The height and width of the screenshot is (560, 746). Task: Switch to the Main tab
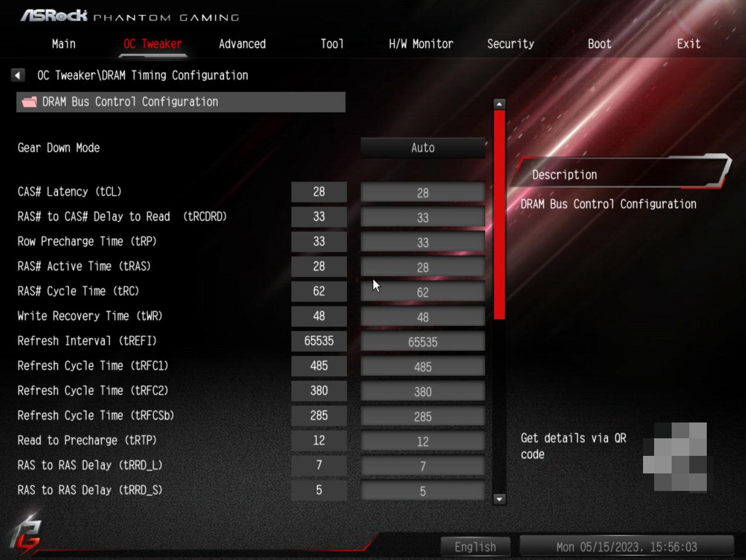coord(64,44)
